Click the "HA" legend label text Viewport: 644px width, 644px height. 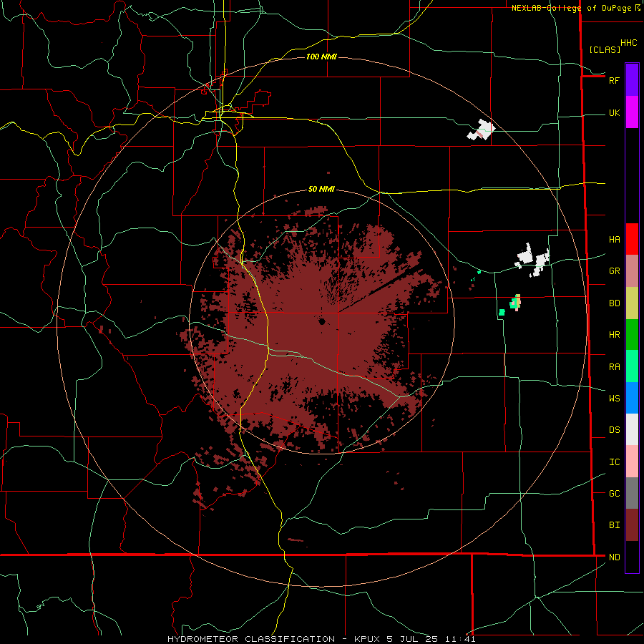614,240
